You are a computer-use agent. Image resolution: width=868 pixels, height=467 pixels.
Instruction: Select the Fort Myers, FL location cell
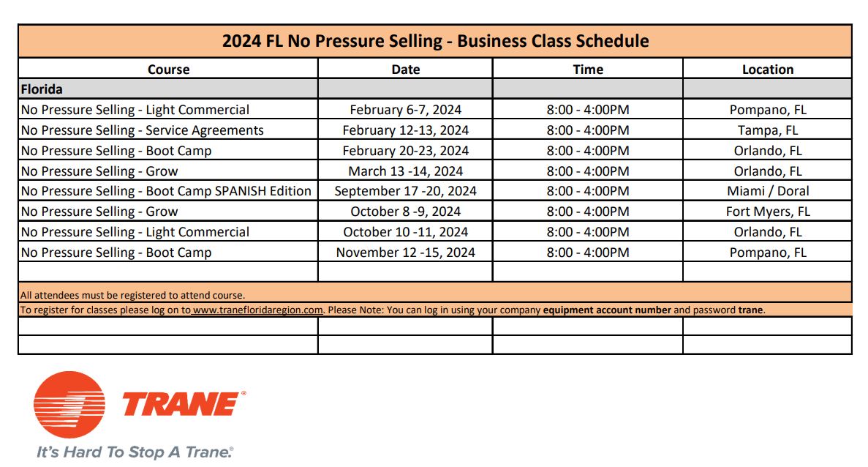tap(767, 212)
